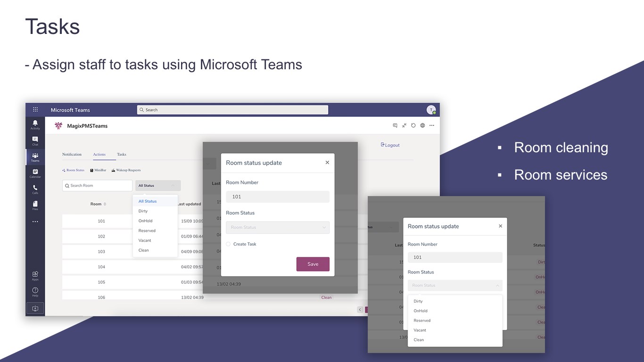Select the Create Task radio button
The height and width of the screenshot is (362, 644).
(x=228, y=244)
